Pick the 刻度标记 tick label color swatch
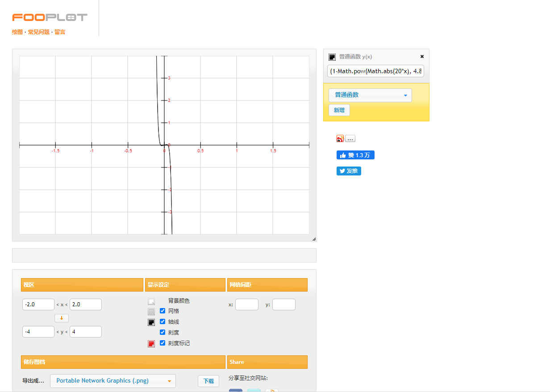 click(151, 344)
